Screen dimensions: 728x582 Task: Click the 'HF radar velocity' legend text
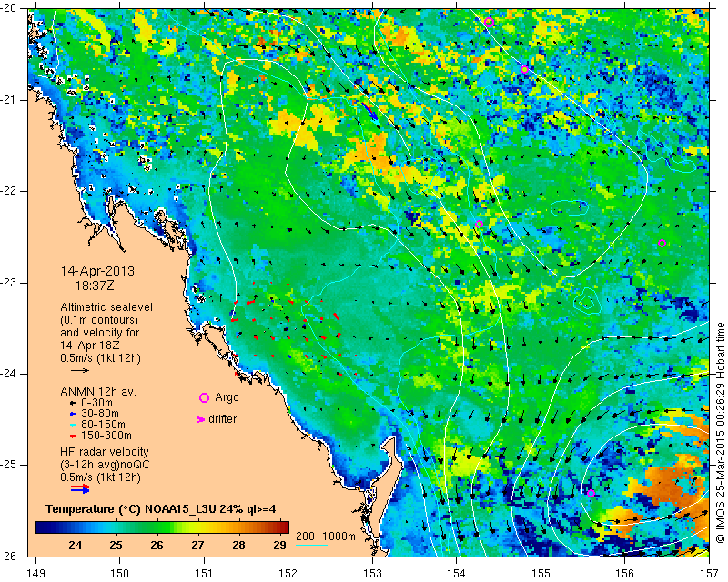point(105,452)
